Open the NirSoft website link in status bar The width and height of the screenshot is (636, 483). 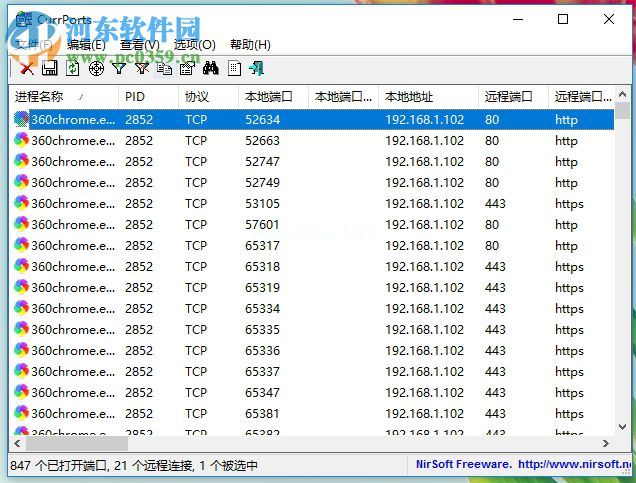pyautogui.click(x=575, y=464)
